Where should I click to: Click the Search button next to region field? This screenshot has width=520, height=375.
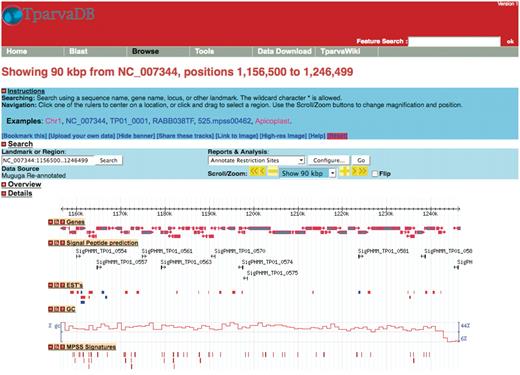pyautogui.click(x=109, y=160)
